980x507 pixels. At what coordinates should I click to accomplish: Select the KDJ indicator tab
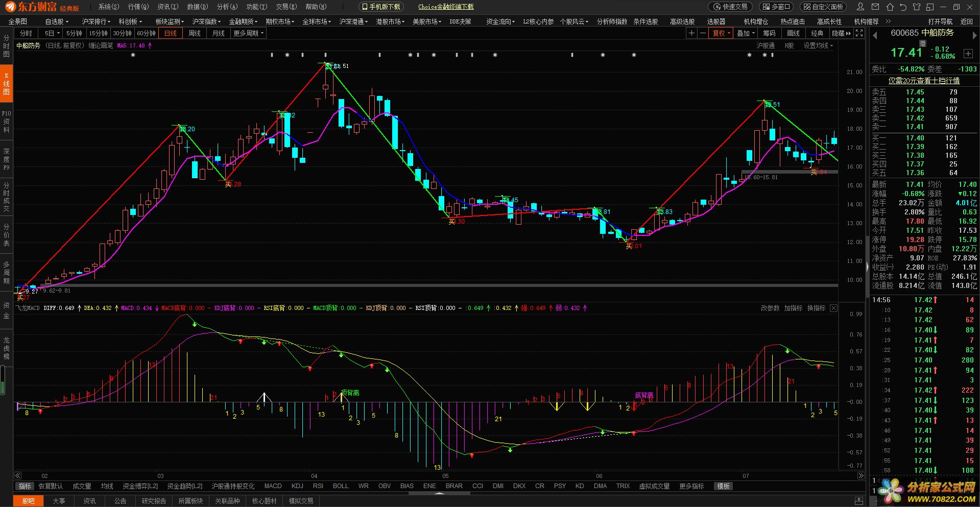297,486
